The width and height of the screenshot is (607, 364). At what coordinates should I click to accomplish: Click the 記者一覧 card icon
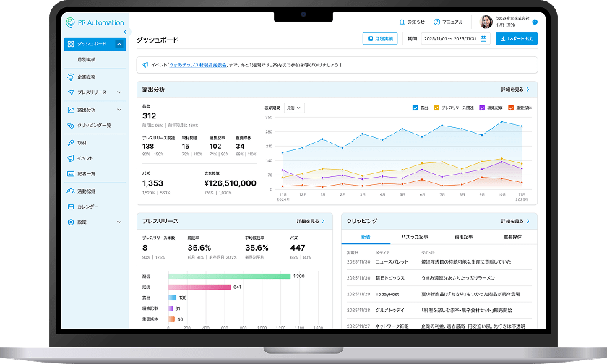coord(71,174)
